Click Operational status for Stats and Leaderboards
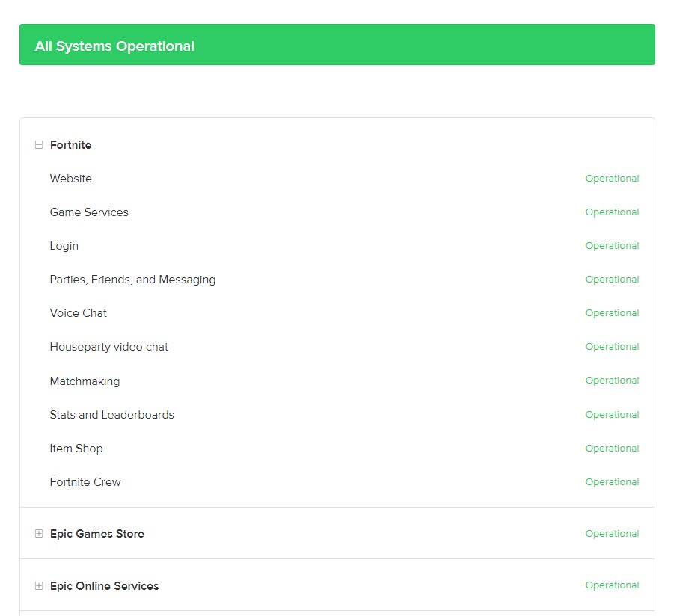This screenshot has width=674, height=616. click(612, 415)
